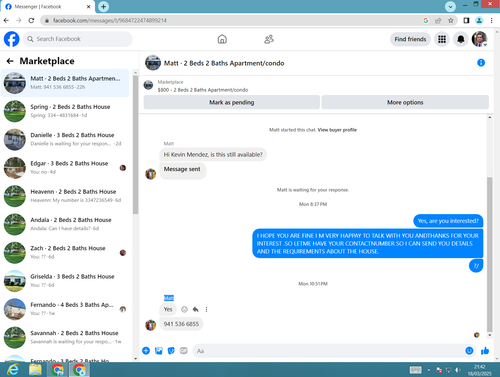Open the notifications bell
This screenshot has height=377, width=500.
coord(461,39)
